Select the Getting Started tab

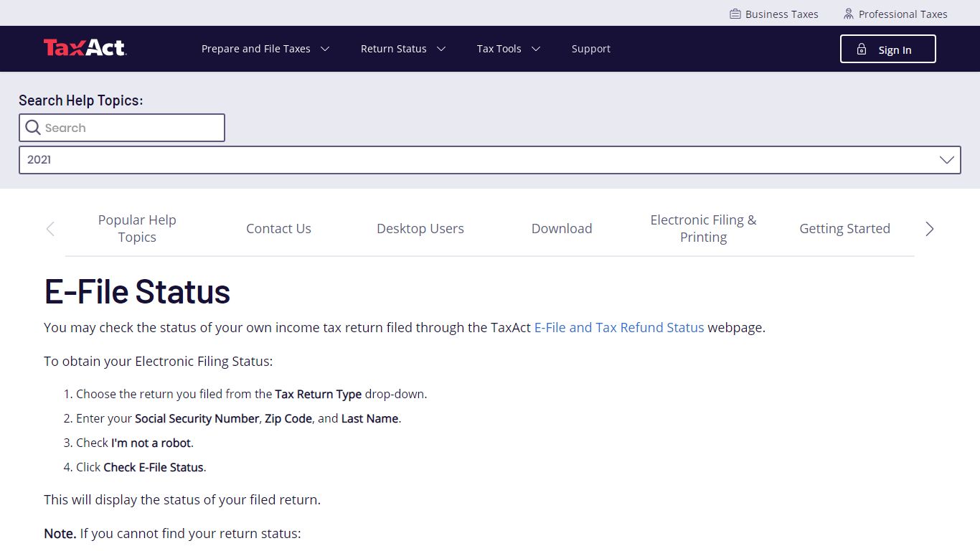(845, 229)
